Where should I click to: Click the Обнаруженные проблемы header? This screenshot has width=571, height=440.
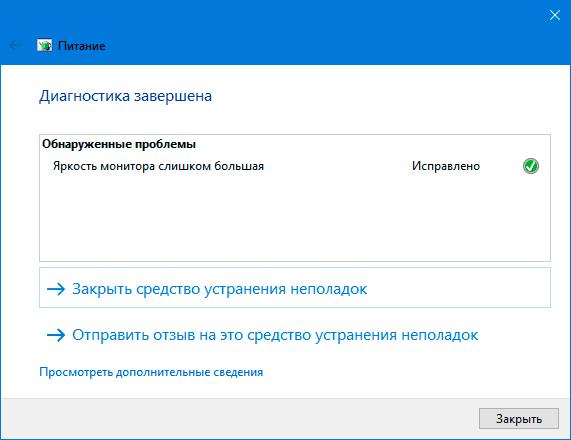point(119,144)
